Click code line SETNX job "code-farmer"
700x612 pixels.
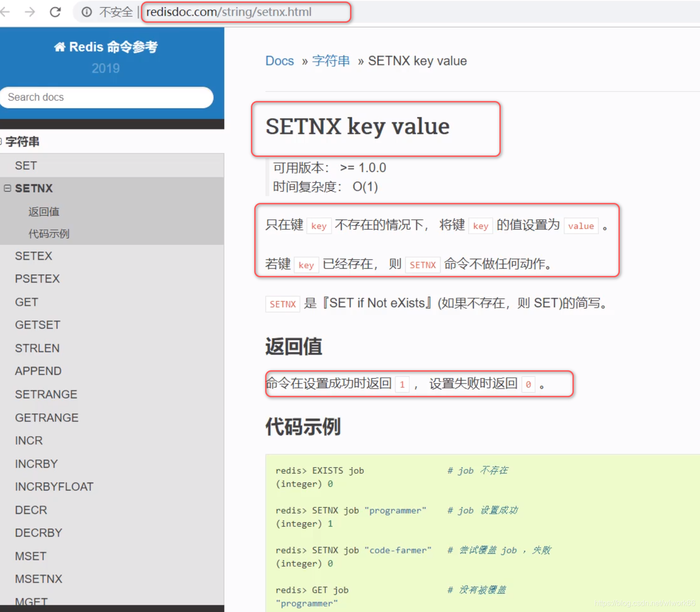(354, 550)
